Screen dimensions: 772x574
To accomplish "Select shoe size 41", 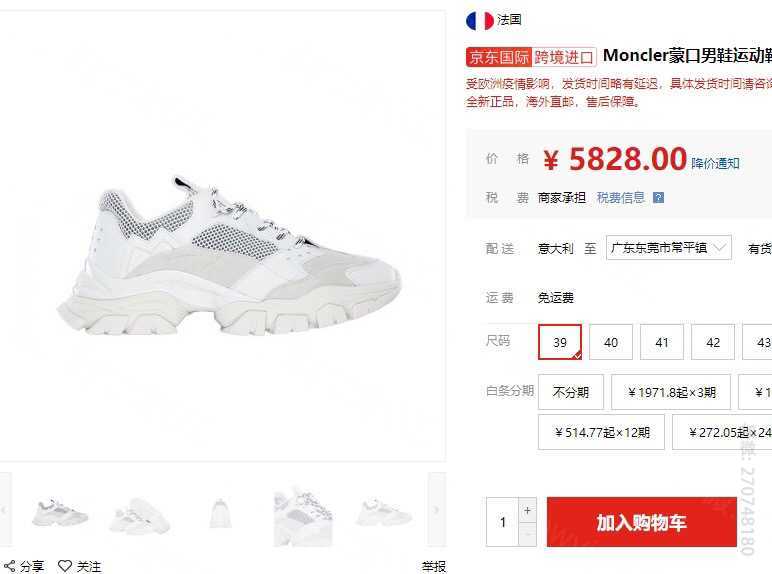I will tap(662, 342).
